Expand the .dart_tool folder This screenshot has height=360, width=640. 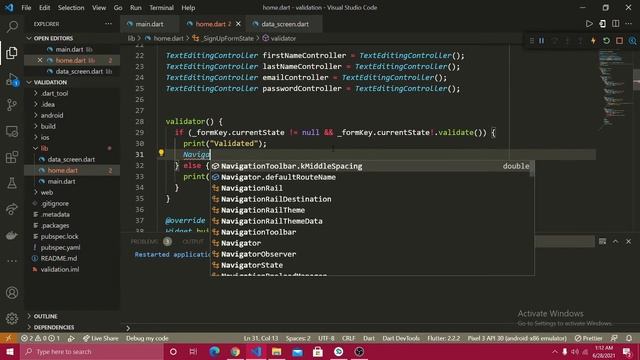point(36,93)
